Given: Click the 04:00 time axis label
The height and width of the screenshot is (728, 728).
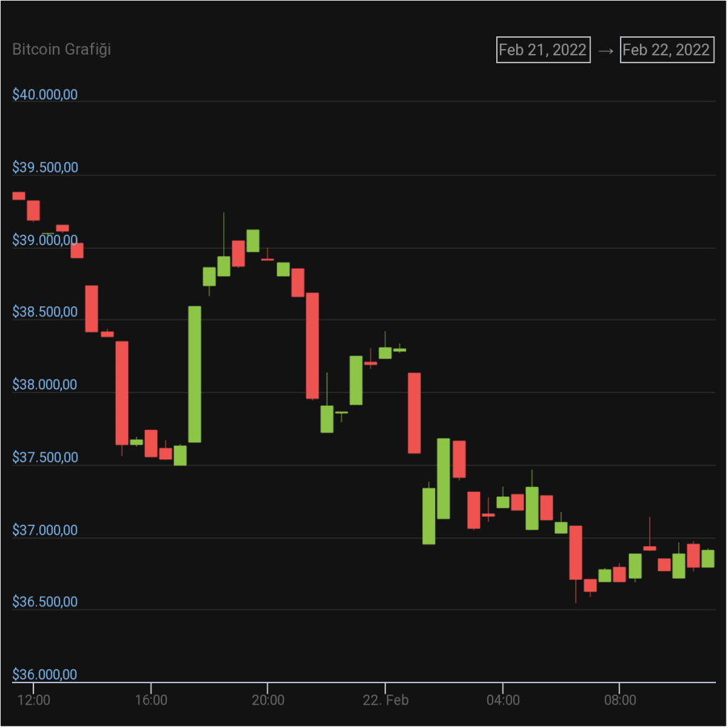Looking at the screenshot, I should pyautogui.click(x=503, y=700).
